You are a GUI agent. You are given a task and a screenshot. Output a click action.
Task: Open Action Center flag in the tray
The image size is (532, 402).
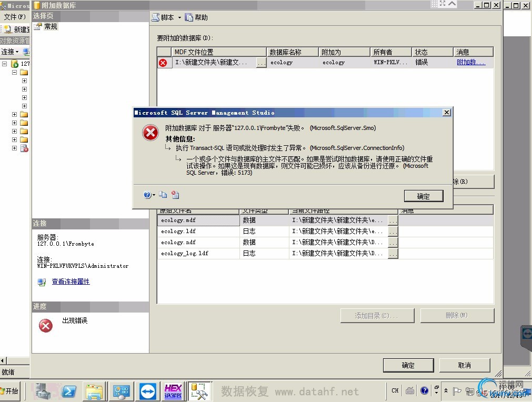pyautogui.click(x=457, y=391)
